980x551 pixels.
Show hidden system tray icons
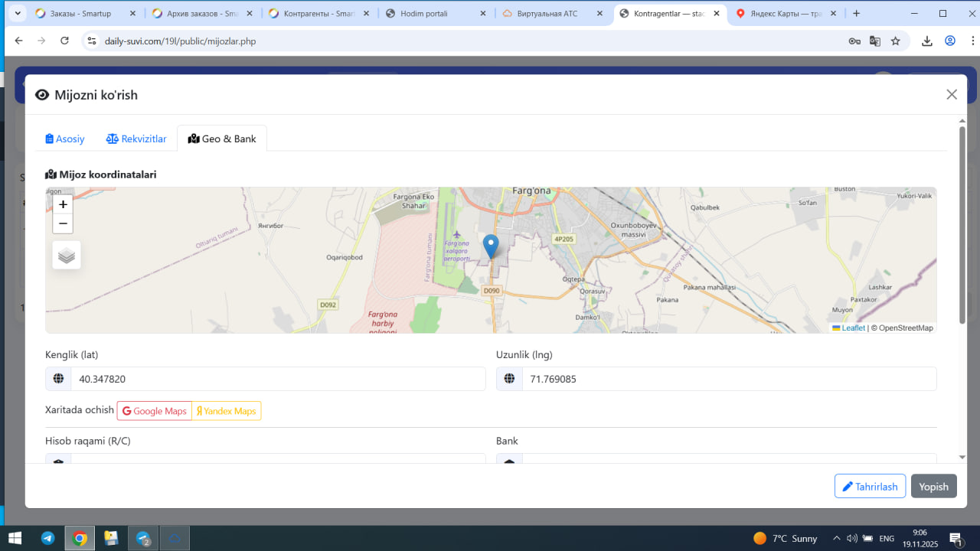[837, 539]
